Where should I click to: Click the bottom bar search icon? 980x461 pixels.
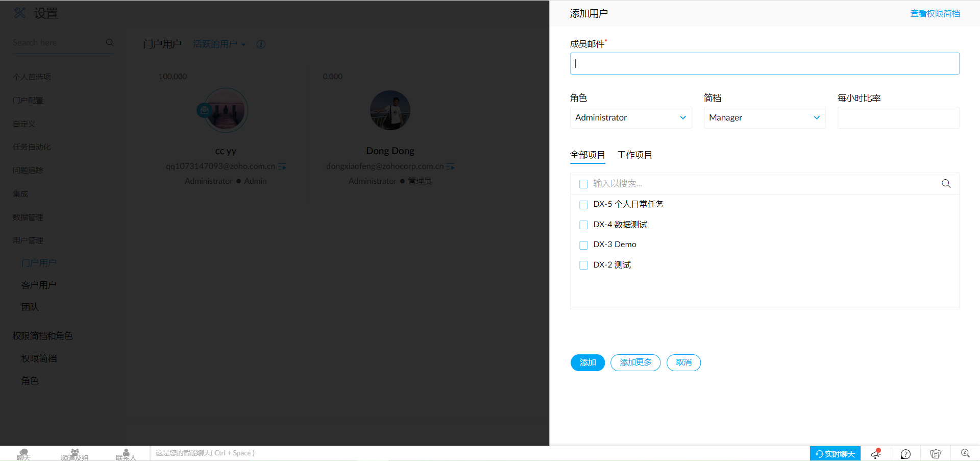965,453
